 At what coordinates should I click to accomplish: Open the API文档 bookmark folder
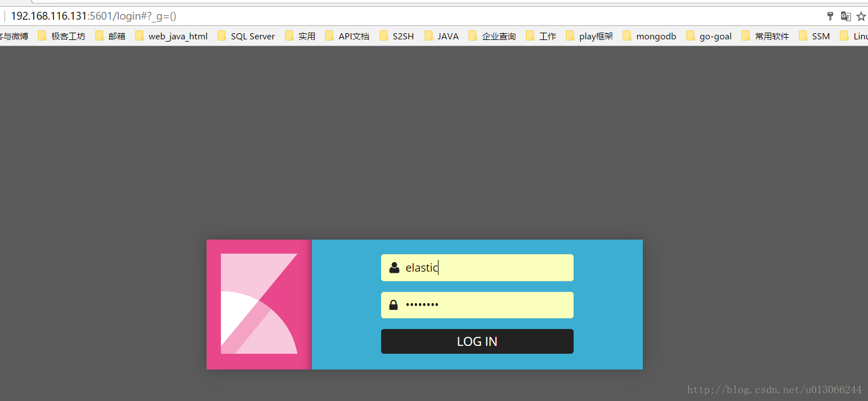coord(347,36)
